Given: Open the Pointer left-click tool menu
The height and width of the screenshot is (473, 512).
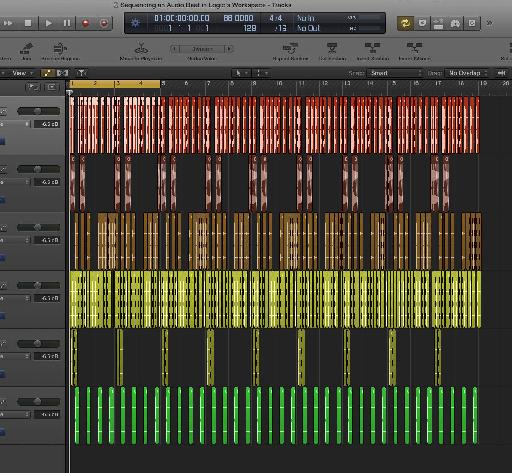Looking at the screenshot, I should [x=241, y=73].
